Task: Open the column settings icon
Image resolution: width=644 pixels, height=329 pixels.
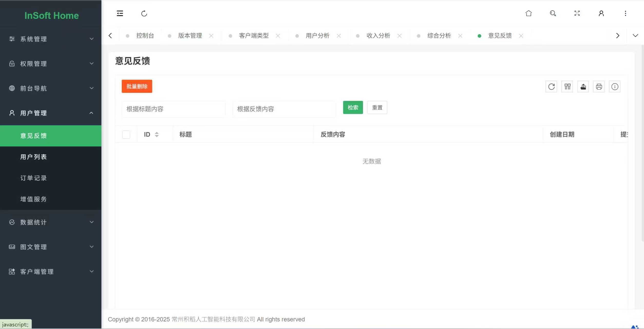Action: click(567, 87)
